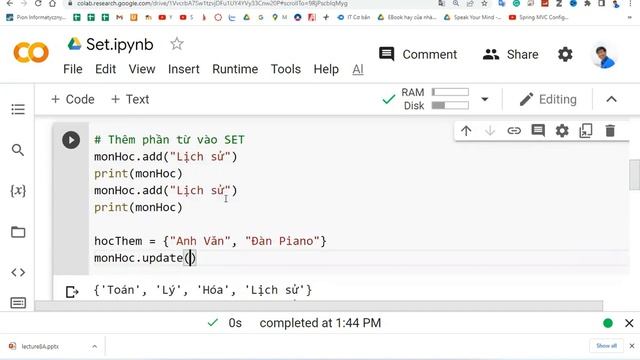Image resolution: width=640 pixels, height=360 pixels.
Task: Open the lecture8A.pptx download item
Action: pyautogui.click(x=40, y=346)
